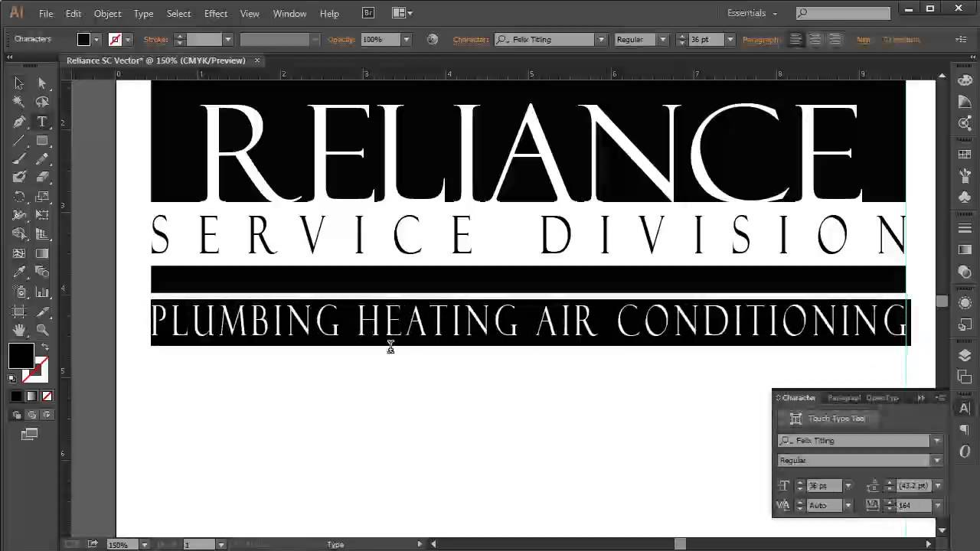Select the Perspective Grid tool
This screenshot has height=551, width=980.
click(x=42, y=234)
